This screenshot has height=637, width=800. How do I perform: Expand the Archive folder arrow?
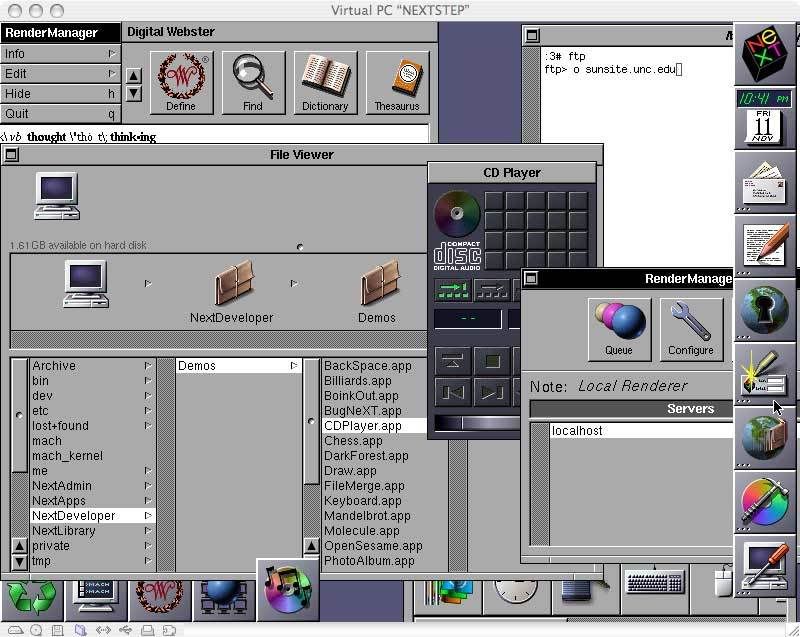tap(147, 366)
